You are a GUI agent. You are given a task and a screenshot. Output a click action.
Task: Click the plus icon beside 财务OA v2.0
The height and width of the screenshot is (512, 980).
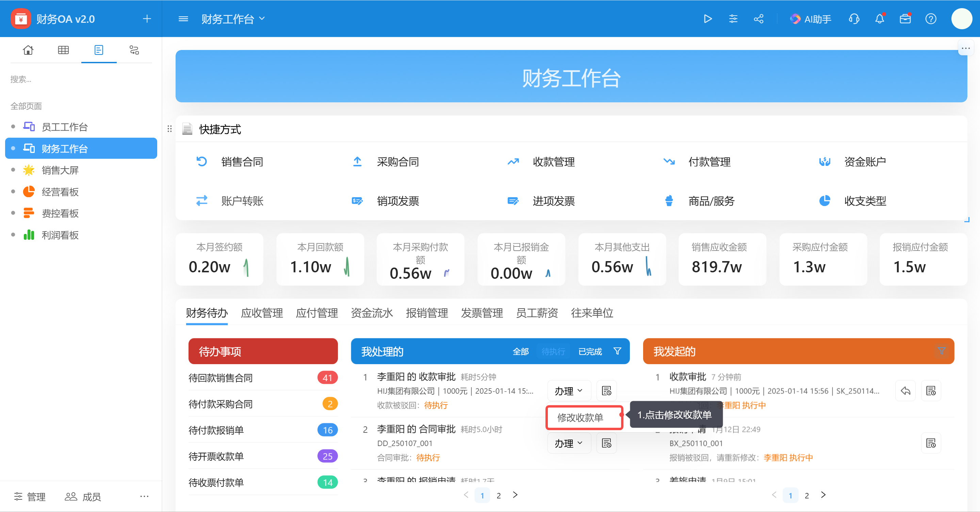point(147,19)
